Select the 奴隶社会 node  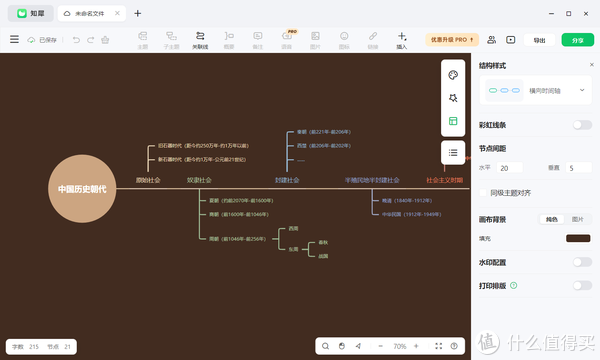(x=199, y=180)
